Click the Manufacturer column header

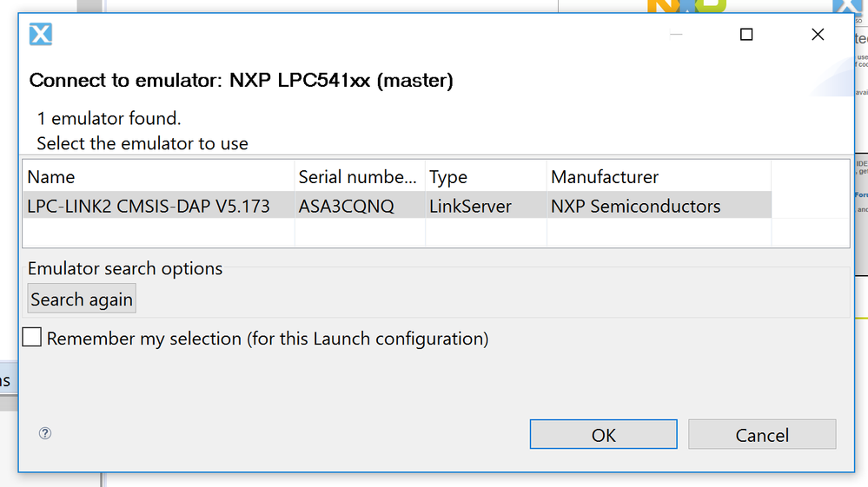pyautogui.click(x=659, y=177)
